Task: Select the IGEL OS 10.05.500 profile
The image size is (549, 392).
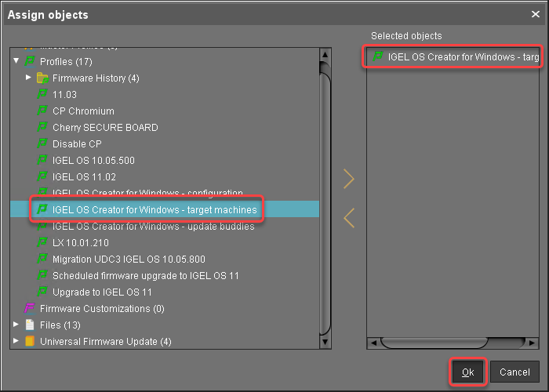Action: [93, 161]
